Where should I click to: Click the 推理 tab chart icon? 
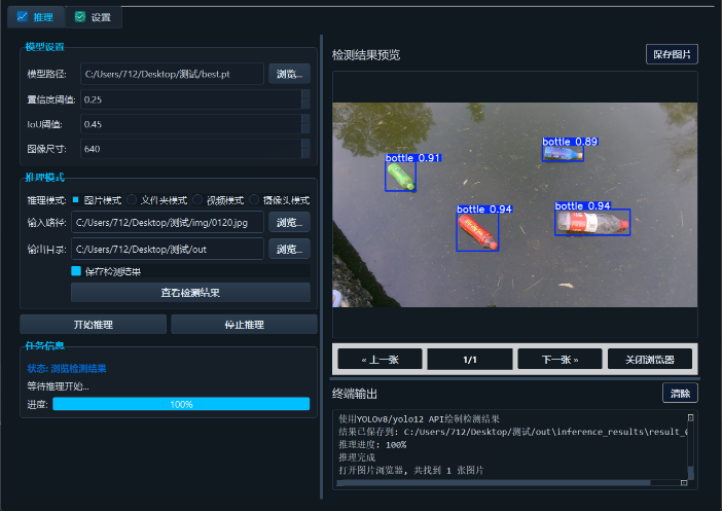pyautogui.click(x=22, y=17)
